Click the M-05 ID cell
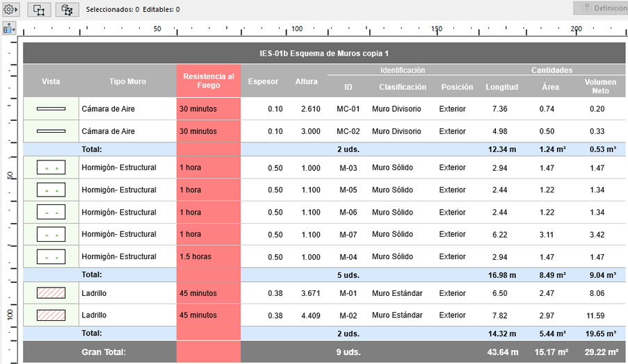The width and height of the screenshot is (628, 364). click(348, 190)
